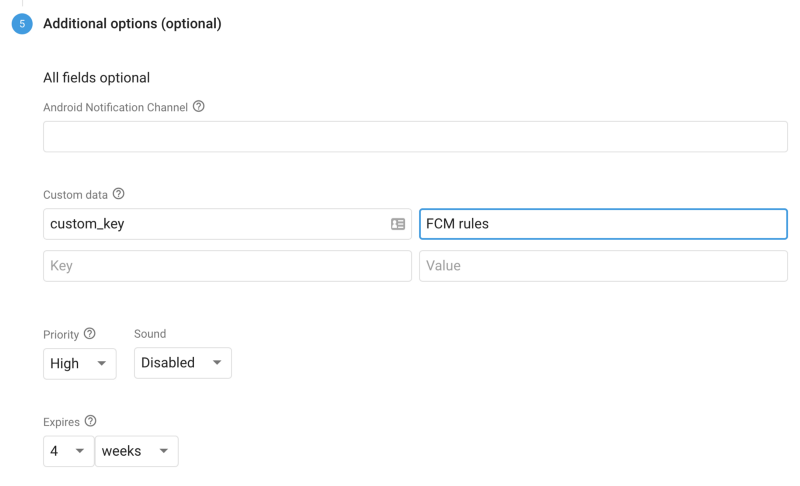This screenshot has width=800, height=486.
Task: Select the empty Value input field
Action: [603, 266]
